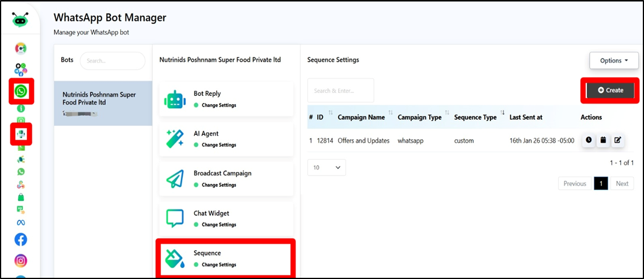Viewport: 644px width, 279px height.
Task: Click the Meta icon in sidebar
Action: pos(20,223)
